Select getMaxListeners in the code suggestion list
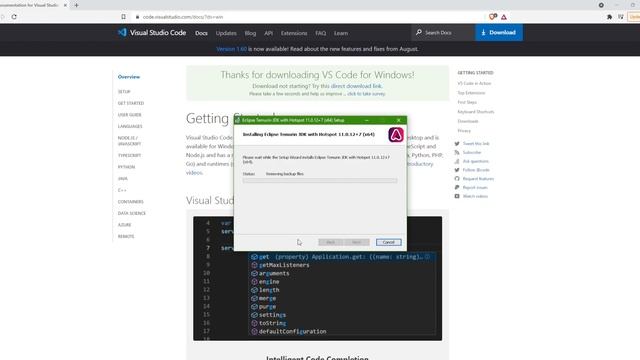The height and width of the screenshot is (360, 640). tap(284, 265)
